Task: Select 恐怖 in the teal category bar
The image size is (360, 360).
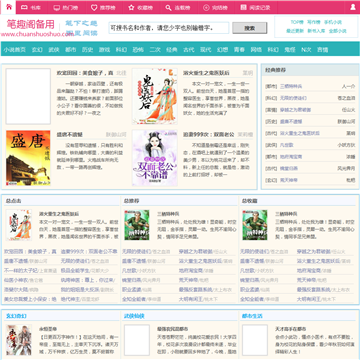Action: click(x=138, y=50)
